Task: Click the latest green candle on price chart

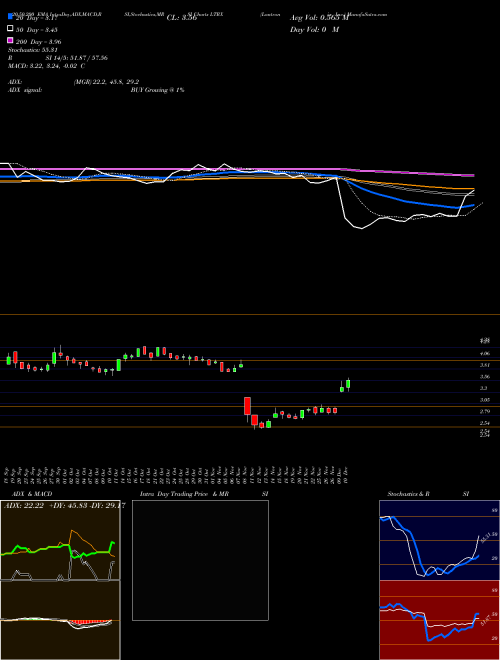Action: click(x=348, y=384)
